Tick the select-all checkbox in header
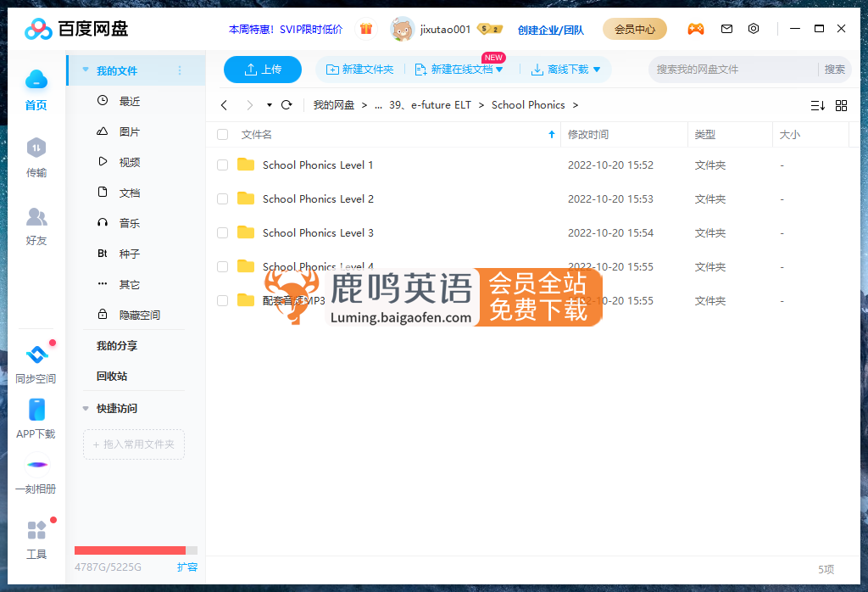Viewport: 868px width, 592px height. [x=223, y=135]
